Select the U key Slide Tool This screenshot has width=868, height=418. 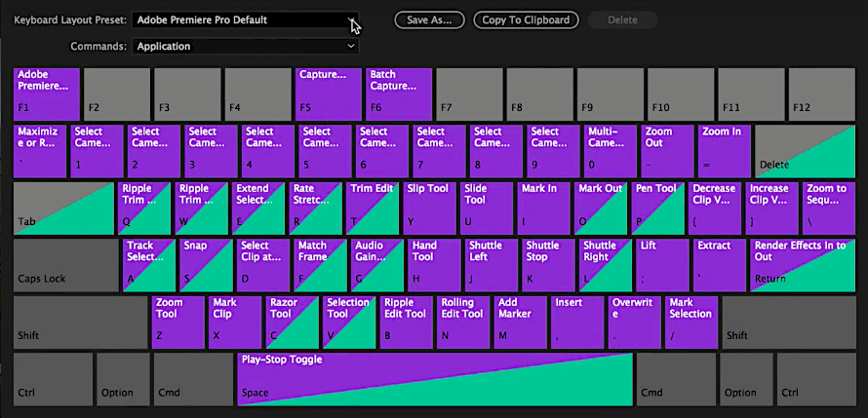tap(487, 209)
